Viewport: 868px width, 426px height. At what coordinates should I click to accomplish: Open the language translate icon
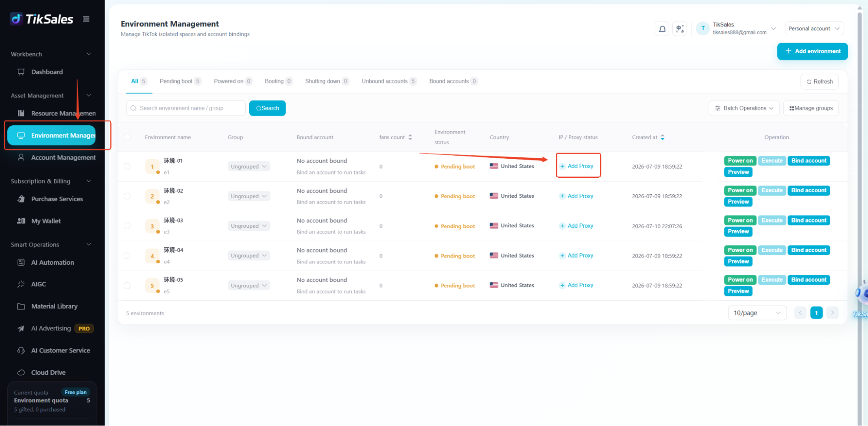[680, 29]
